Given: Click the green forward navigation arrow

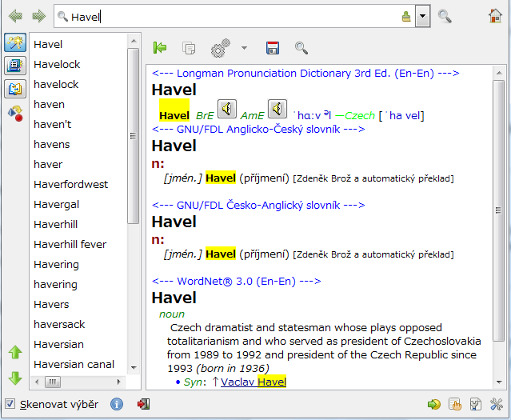Looking at the screenshot, I should (38, 16).
